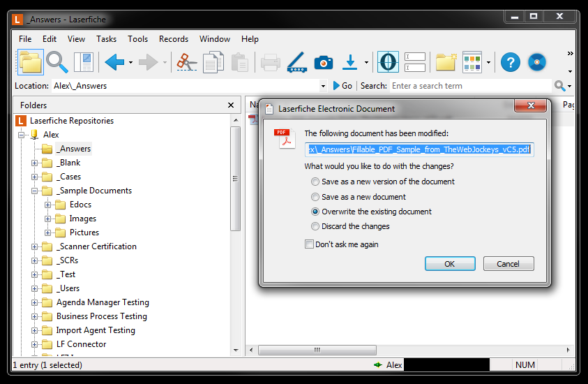Close the Folders pane
The width and height of the screenshot is (588, 384).
(x=231, y=105)
